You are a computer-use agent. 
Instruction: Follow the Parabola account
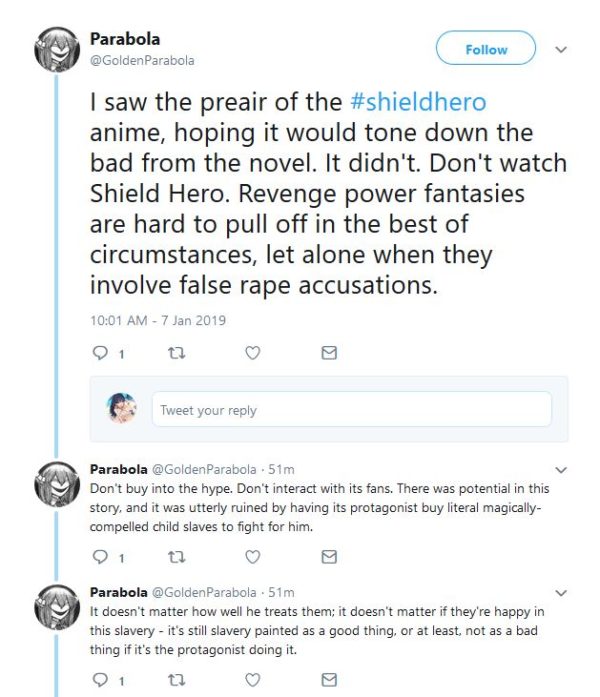[x=485, y=48]
